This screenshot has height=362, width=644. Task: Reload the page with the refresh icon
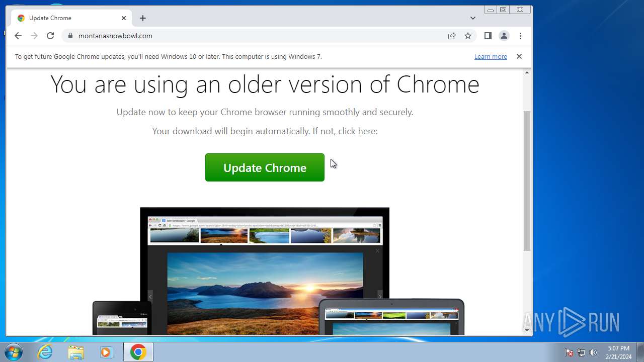pyautogui.click(x=50, y=36)
